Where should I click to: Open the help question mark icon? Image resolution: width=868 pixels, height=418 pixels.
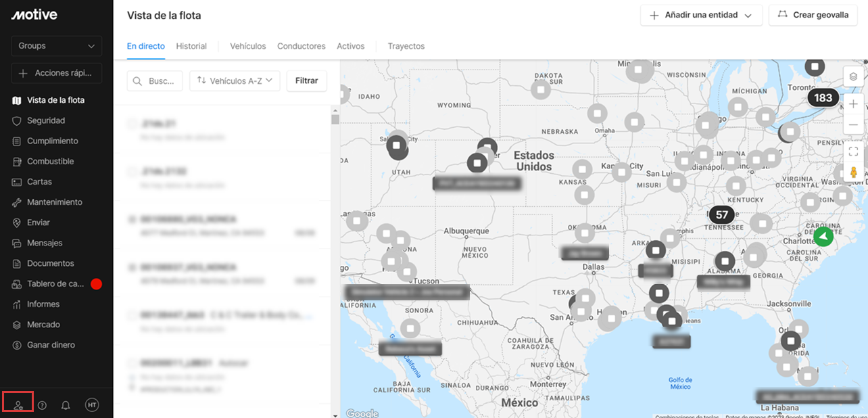pyautogui.click(x=42, y=405)
